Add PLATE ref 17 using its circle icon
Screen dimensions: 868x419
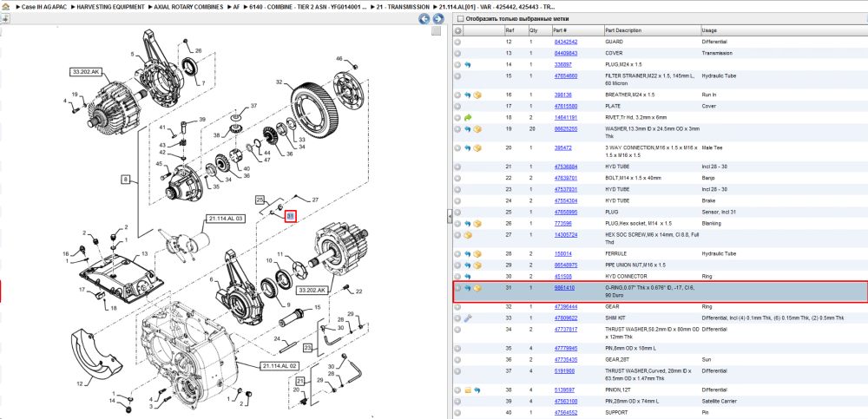457,106
